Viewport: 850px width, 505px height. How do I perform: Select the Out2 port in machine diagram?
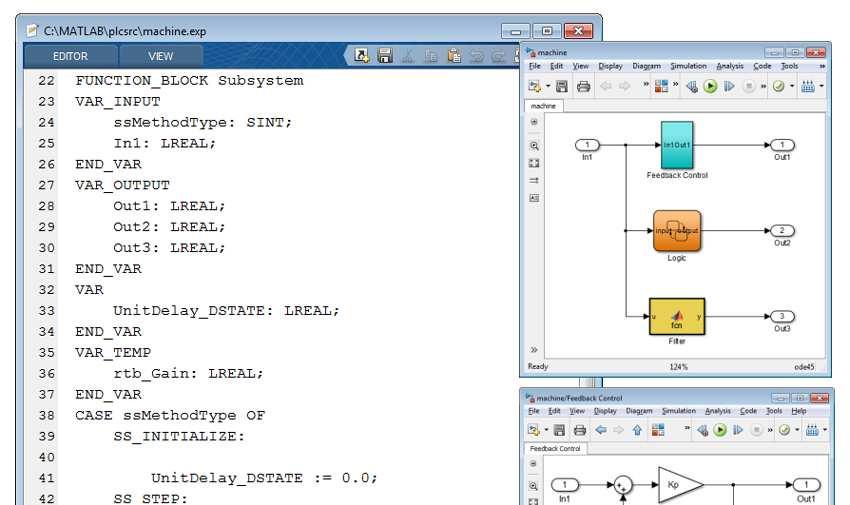pyautogui.click(x=782, y=231)
